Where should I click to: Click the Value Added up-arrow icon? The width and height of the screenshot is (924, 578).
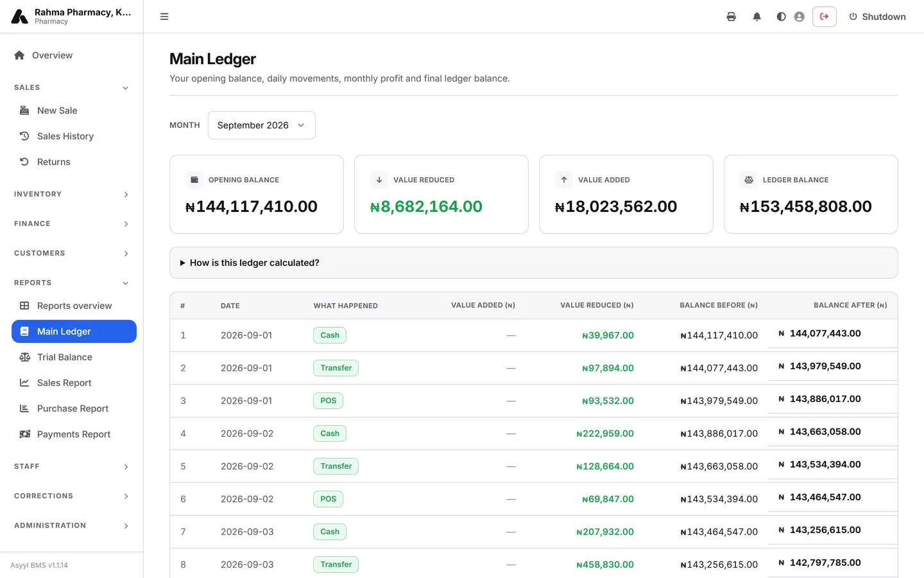[563, 180]
